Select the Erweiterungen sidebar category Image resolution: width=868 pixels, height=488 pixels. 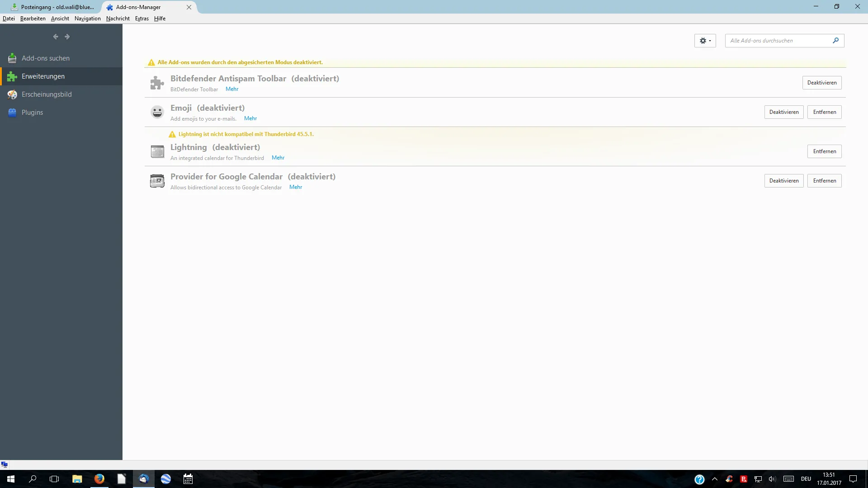[x=61, y=76]
